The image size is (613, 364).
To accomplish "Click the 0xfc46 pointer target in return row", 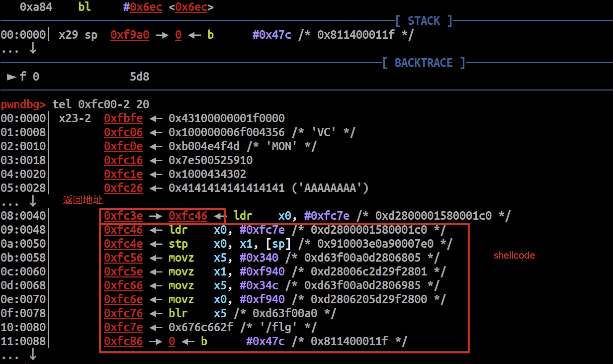I will point(188,216).
